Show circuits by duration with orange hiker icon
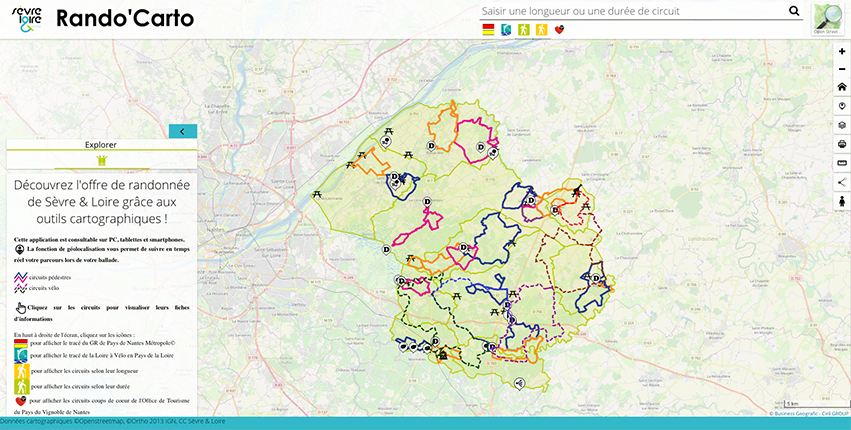851x430 pixels. [x=541, y=30]
